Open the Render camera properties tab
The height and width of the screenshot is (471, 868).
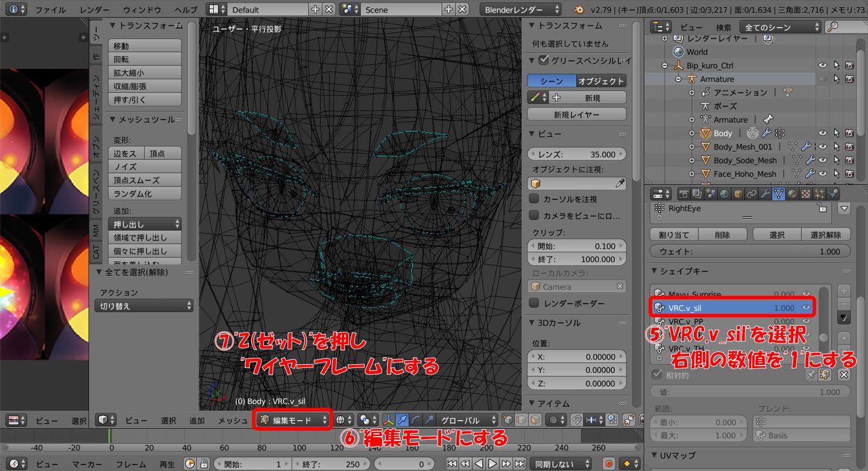click(x=684, y=194)
